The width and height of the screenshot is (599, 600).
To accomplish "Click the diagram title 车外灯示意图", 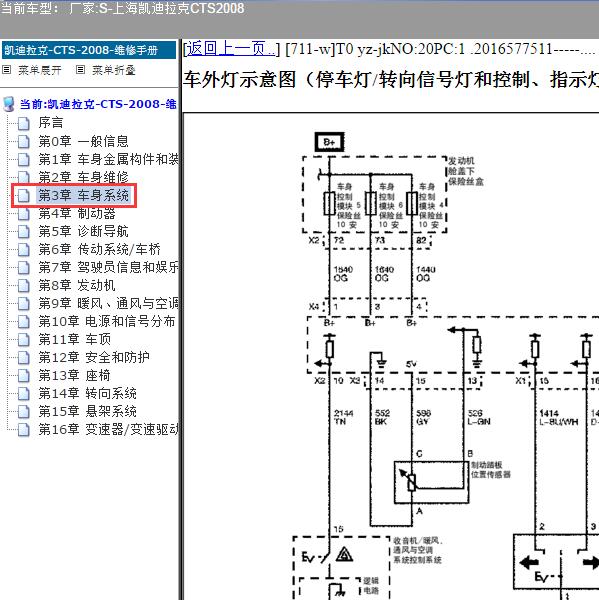I will [x=391, y=80].
